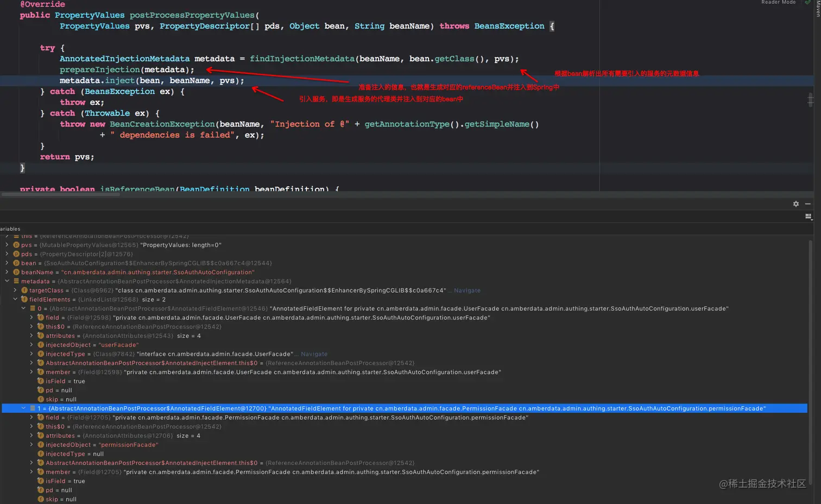Image resolution: width=821 pixels, height=504 pixels.
Task: Click the editor vertical scrollbar thumb
Action: pos(810,99)
